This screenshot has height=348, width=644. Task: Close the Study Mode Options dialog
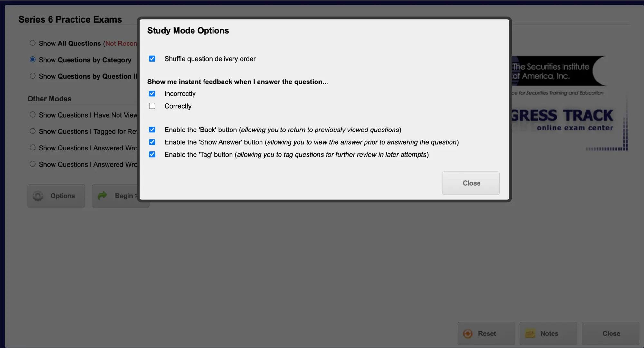coord(471,183)
